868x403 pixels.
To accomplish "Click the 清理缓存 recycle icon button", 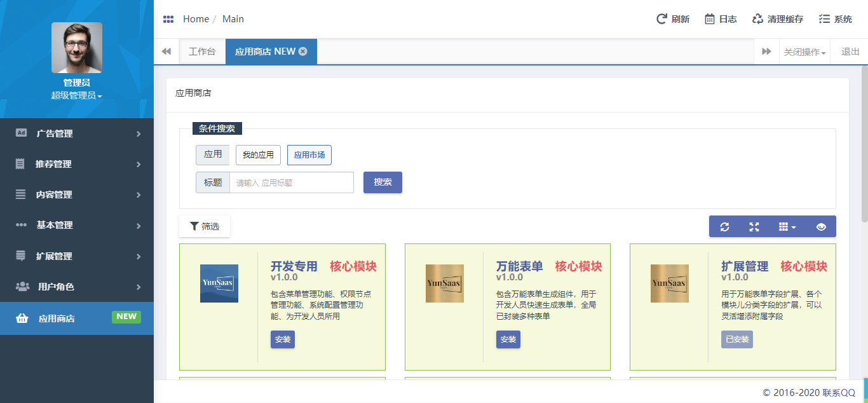I will pyautogui.click(x=777, y=19).
